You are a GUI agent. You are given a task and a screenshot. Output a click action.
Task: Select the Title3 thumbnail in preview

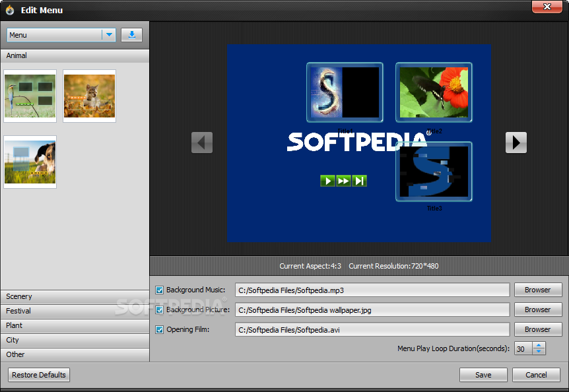[434, 172]
